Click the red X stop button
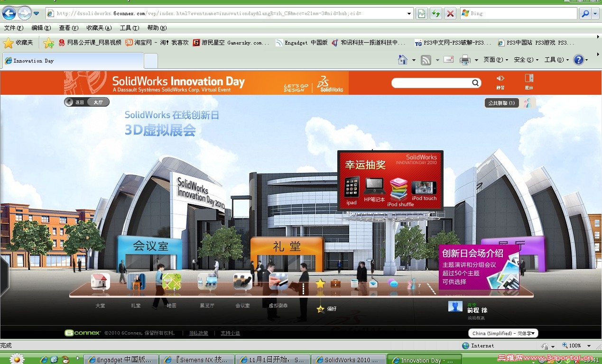 click(450, 13)
